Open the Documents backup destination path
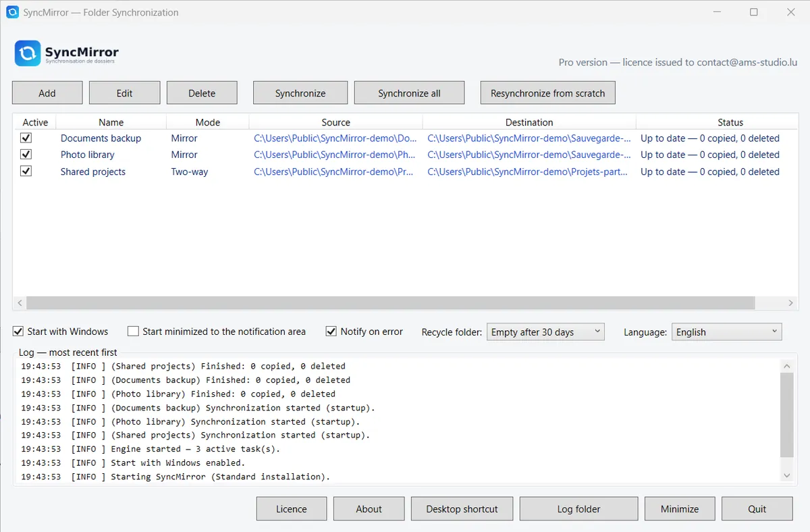Image resolution: width=810 pixels, height=532 pixels. 529,138
